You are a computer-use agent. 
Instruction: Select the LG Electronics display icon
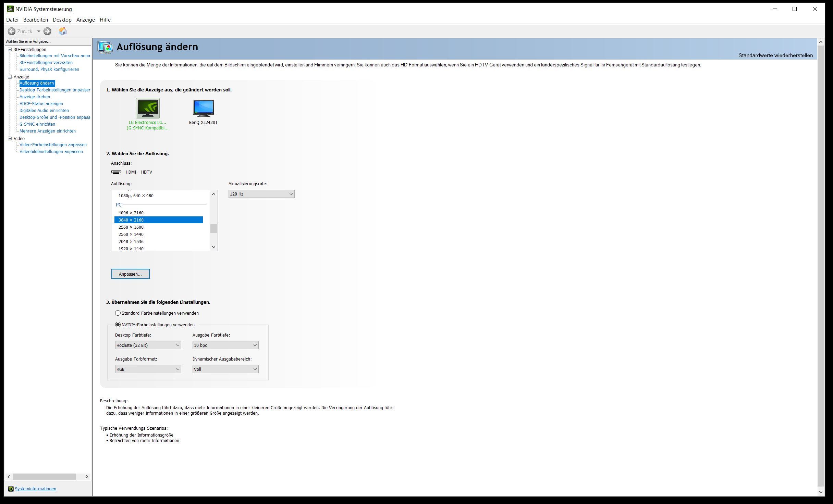point(148,108)
